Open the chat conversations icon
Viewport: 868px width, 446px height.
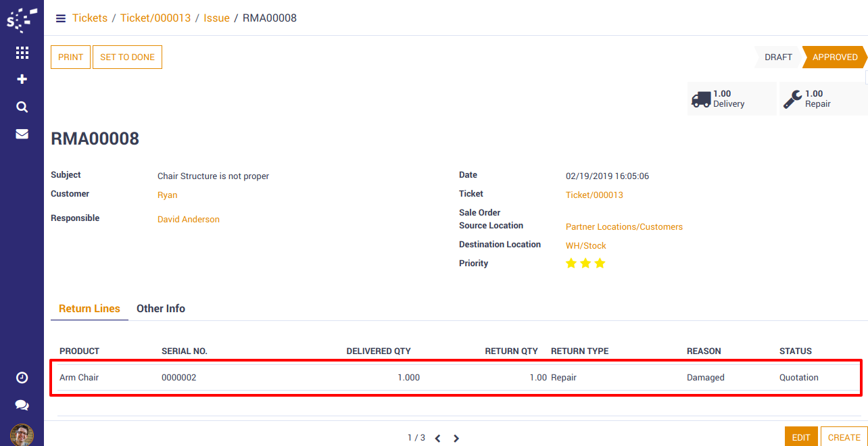coord(22,405)
